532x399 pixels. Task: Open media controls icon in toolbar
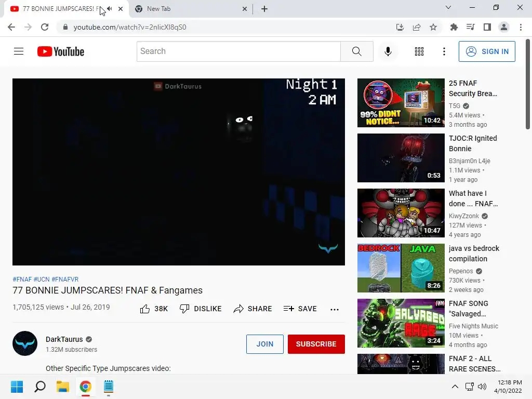[x=470, y=27]
